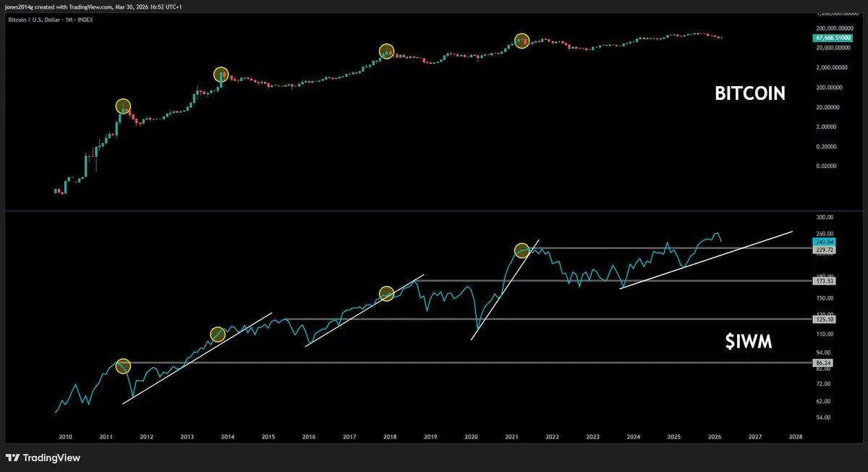This screenshot has width=868, height=472.
Task: Click the 2014 label on the time axis
Action: pos(227,437)
